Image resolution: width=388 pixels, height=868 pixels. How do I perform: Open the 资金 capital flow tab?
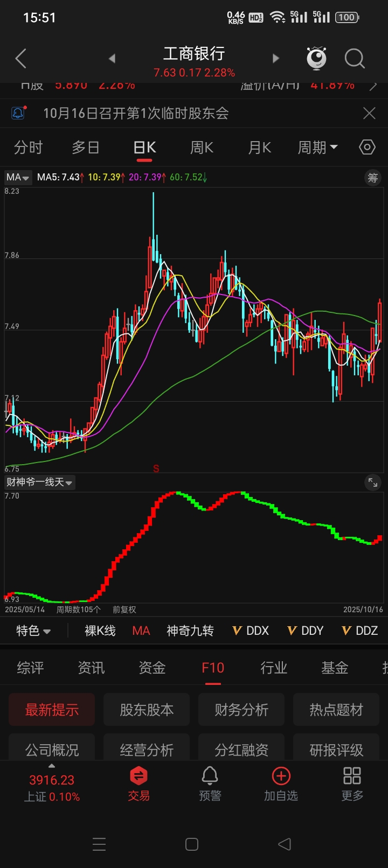pos(152,668)
